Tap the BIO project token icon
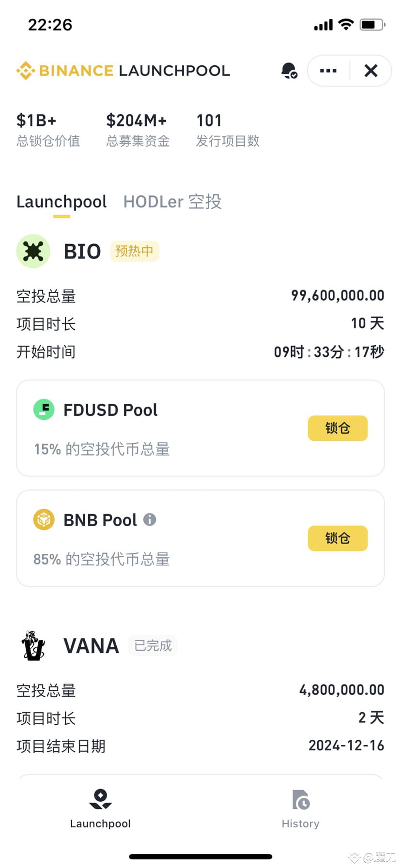 [x=33, y=251]
